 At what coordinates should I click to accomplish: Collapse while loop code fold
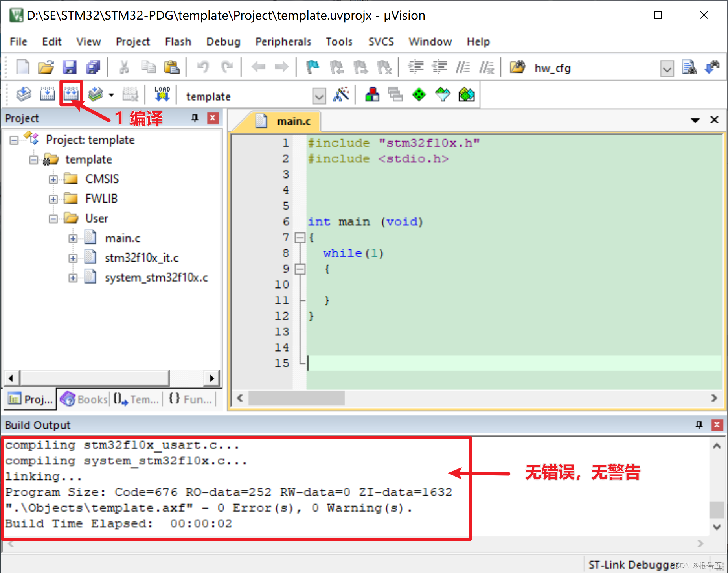pos(300,269)
